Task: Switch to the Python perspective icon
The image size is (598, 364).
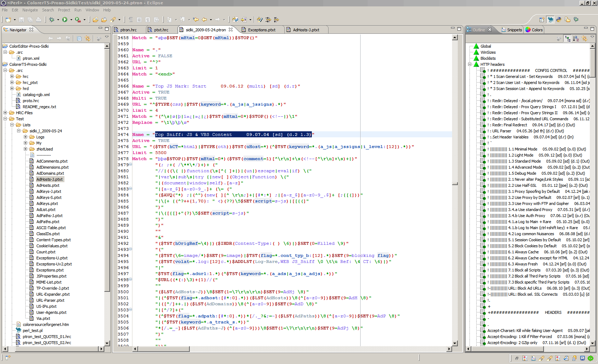Action: pos(559,20)
